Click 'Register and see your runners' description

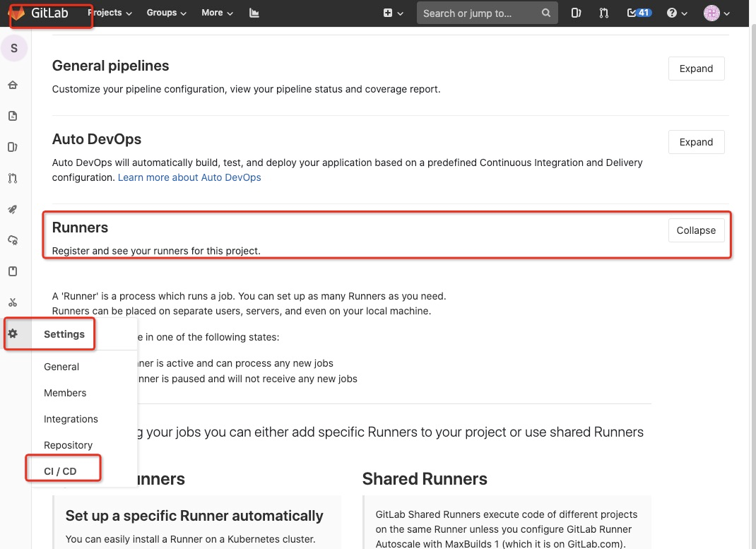pos(156,251)
